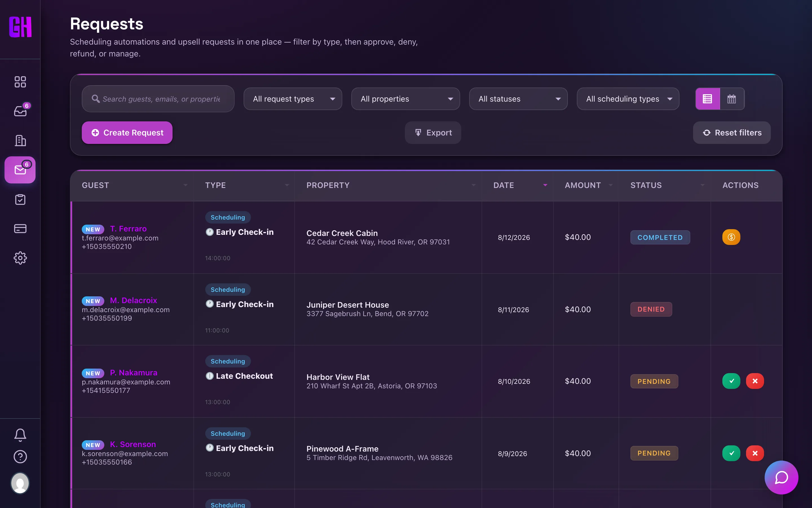Viewport: 812px width, 508px height.
Task: Sort by the Amount column arrow
Action: tap(611, 185)
